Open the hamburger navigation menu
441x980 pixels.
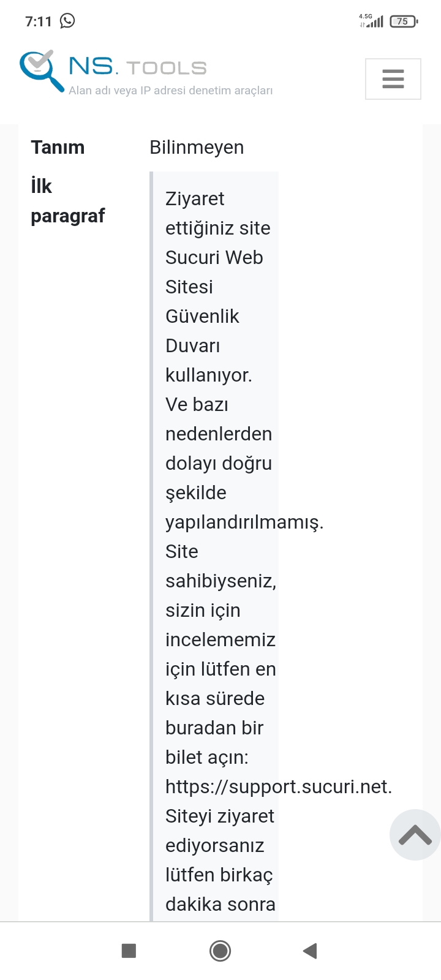(x=393, y=79)
